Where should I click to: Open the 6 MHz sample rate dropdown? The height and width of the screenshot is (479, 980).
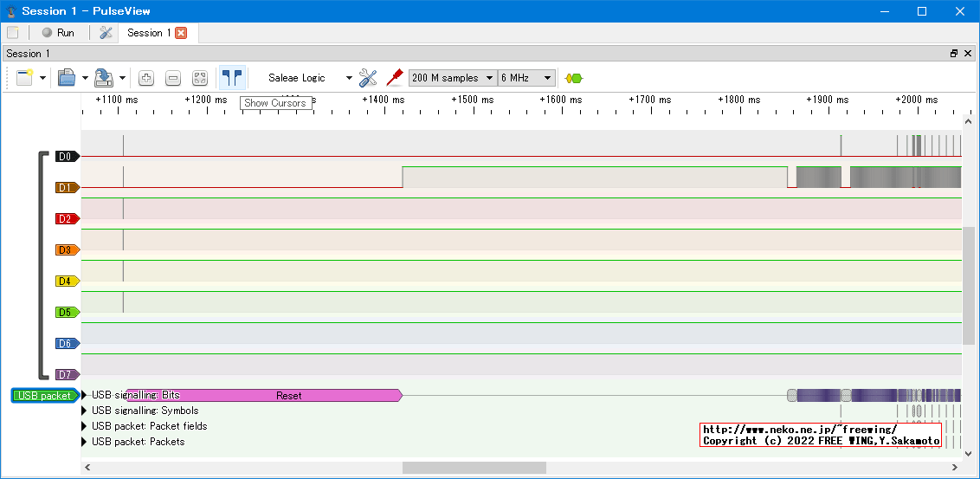tap(526, 78)
